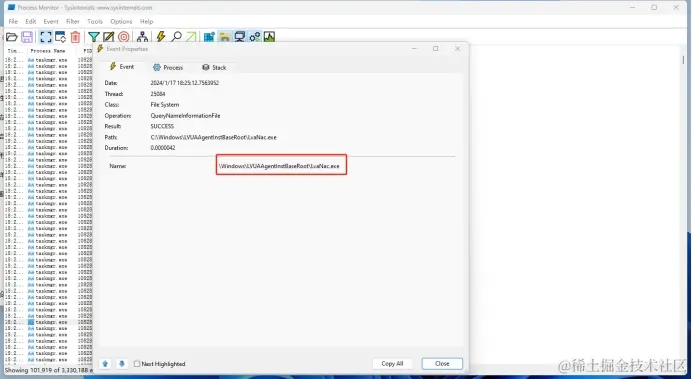The image size is (692, 379).
Task: Toggle Show Registry Activity icon
Action: (x=209, y=37)
